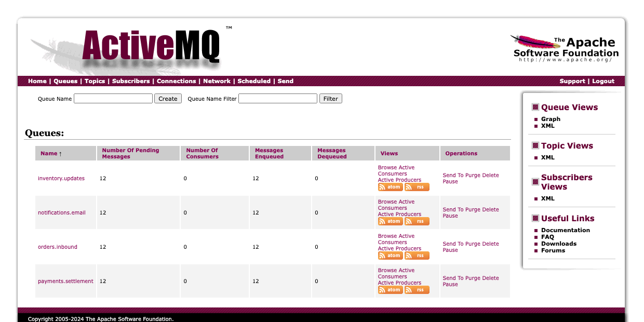Open the inventory.updates queue
The width and height of the screenshot is (644, 322).
(x=61, y=178)
